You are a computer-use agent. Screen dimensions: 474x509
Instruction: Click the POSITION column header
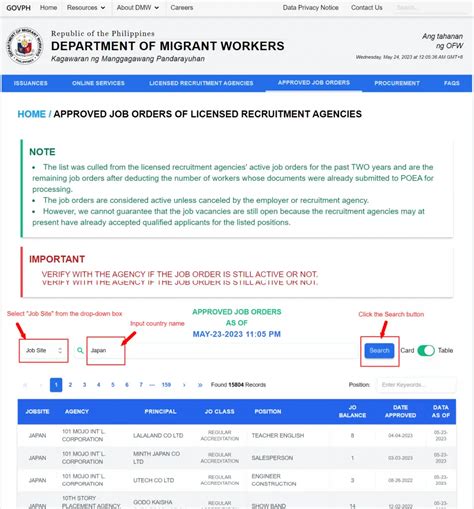click(x=268, y=412)
